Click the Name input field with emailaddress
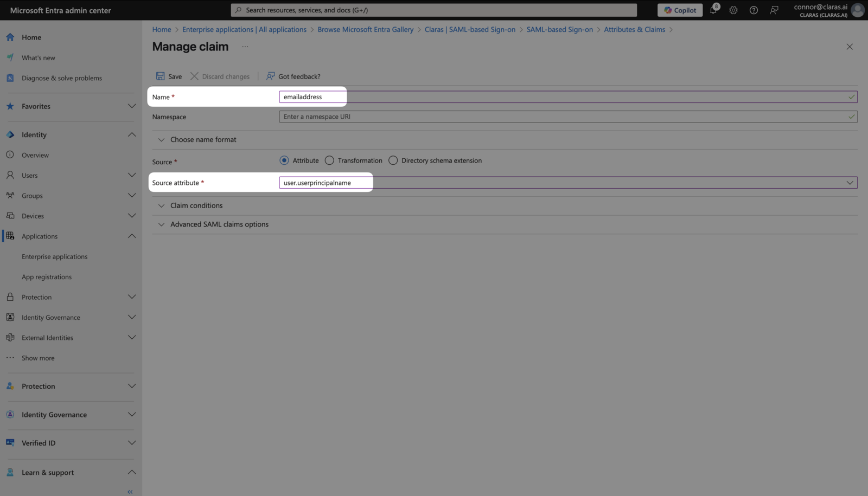868x496 pixels. (568, 97)
